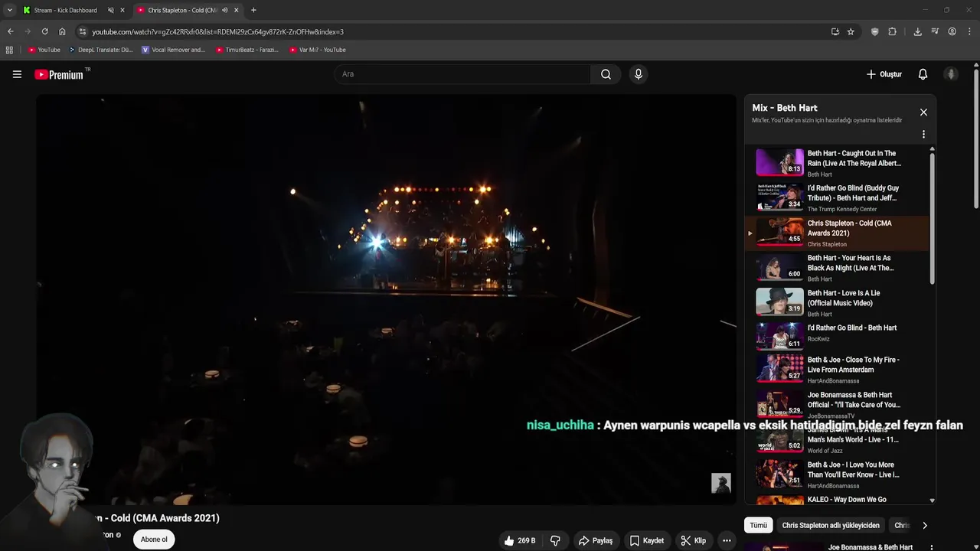Viewport: 980px width, 551px height.
Task: Open browser home page button
Action: pos(62,31)
